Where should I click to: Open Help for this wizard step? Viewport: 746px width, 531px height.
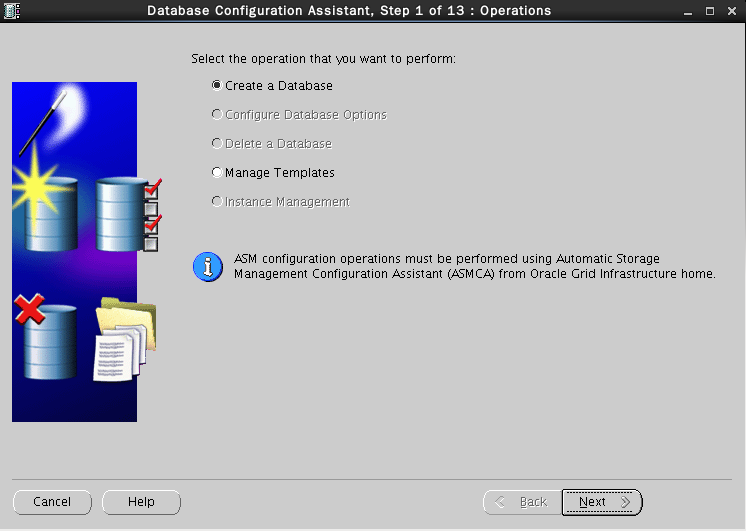(x=141, y=502)
